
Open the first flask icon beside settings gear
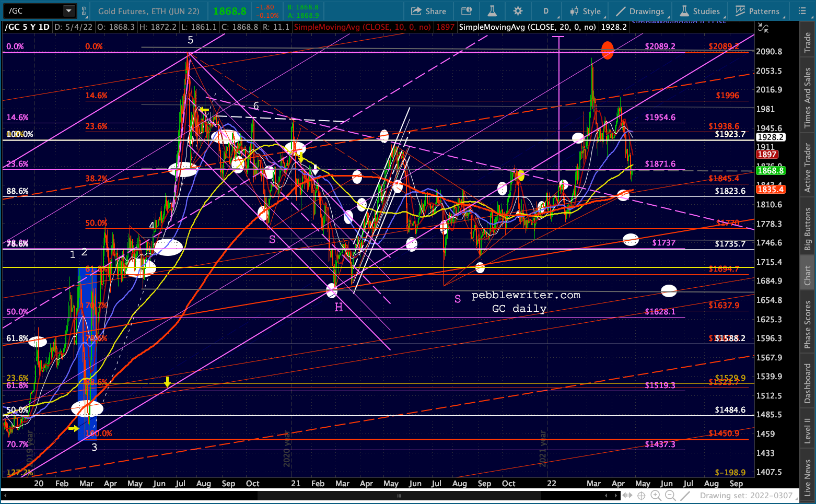pyautogui.click(x=492, y=11)
